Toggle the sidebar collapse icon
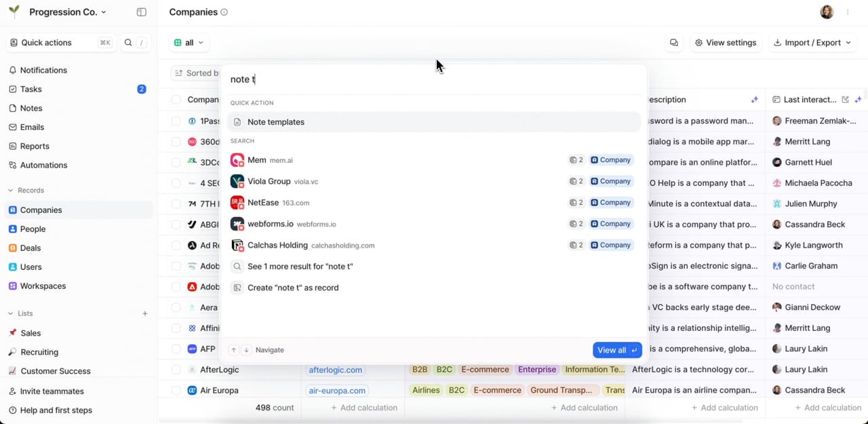 (141, 12)
